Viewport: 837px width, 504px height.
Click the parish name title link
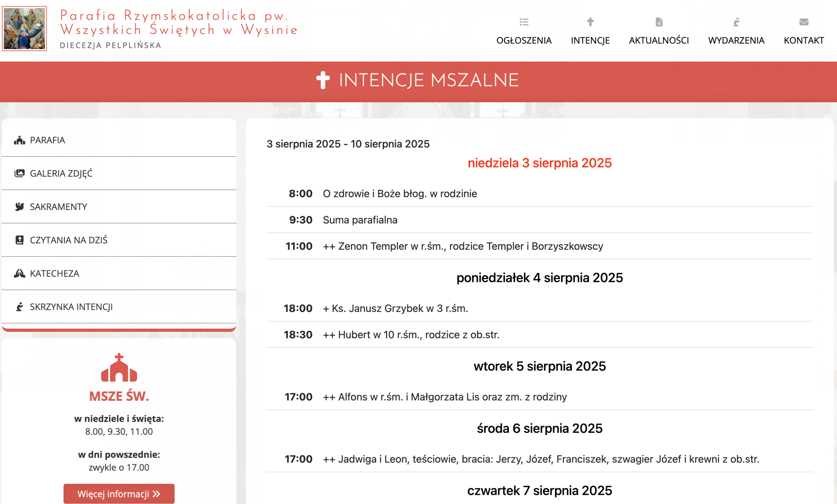pos(178,23)
